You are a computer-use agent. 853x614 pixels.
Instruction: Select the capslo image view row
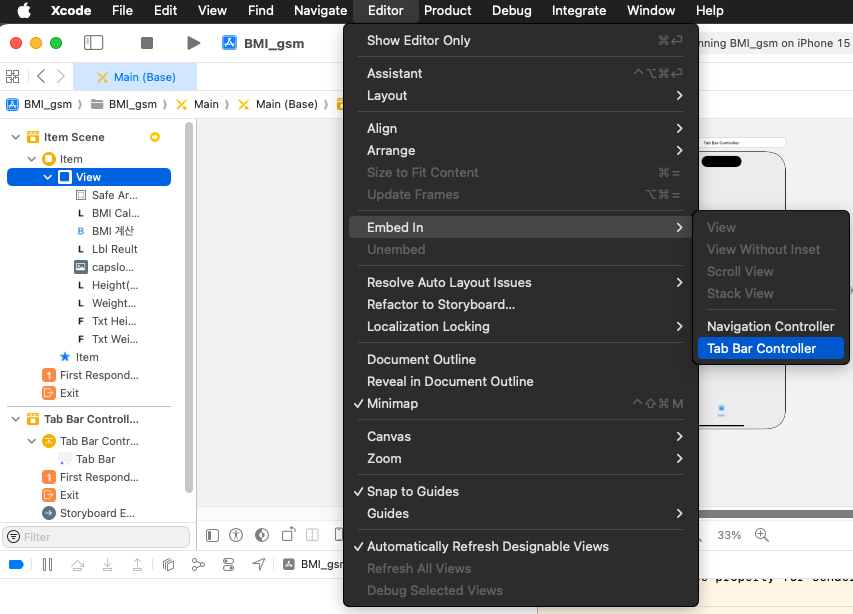(x=104, y=267)
